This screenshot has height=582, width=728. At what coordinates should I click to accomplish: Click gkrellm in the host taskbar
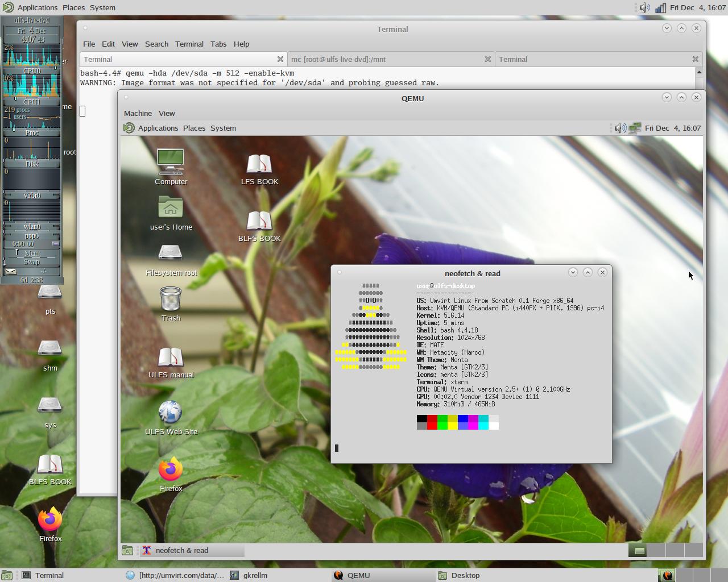pos(255,575)
